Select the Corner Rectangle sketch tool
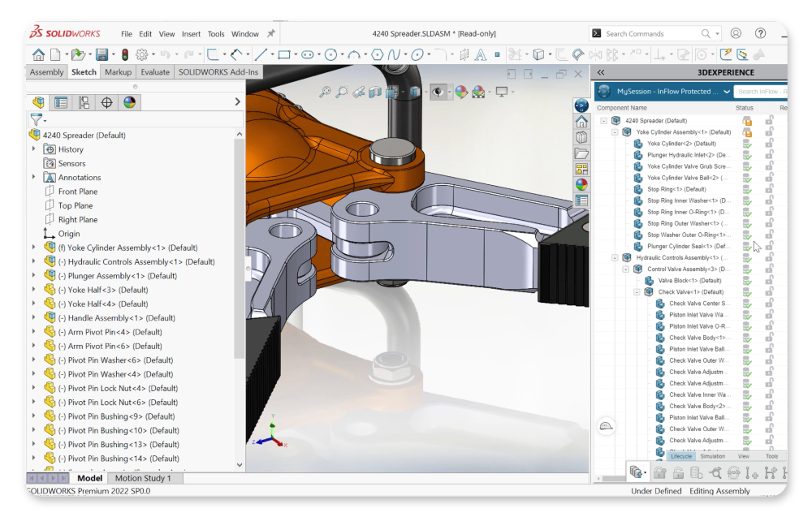812x517 pixels. click(x=283, y=54)
